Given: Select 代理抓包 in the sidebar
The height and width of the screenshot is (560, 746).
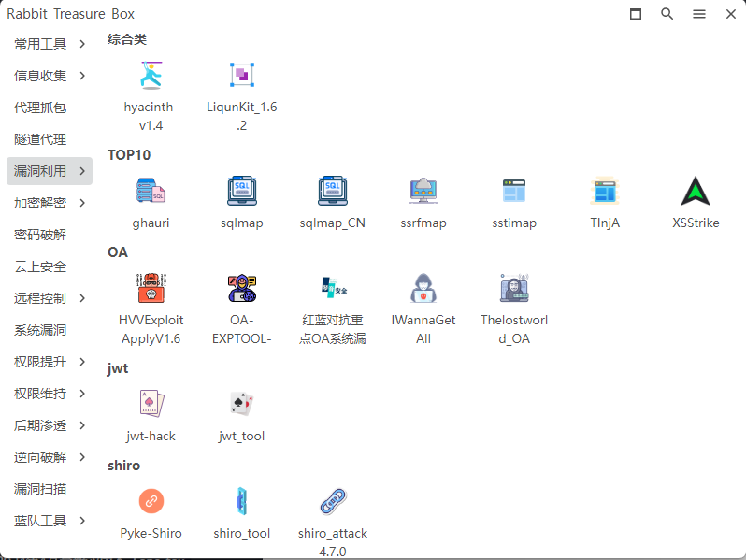Looking at the screenshot, I should click(40, 108).
